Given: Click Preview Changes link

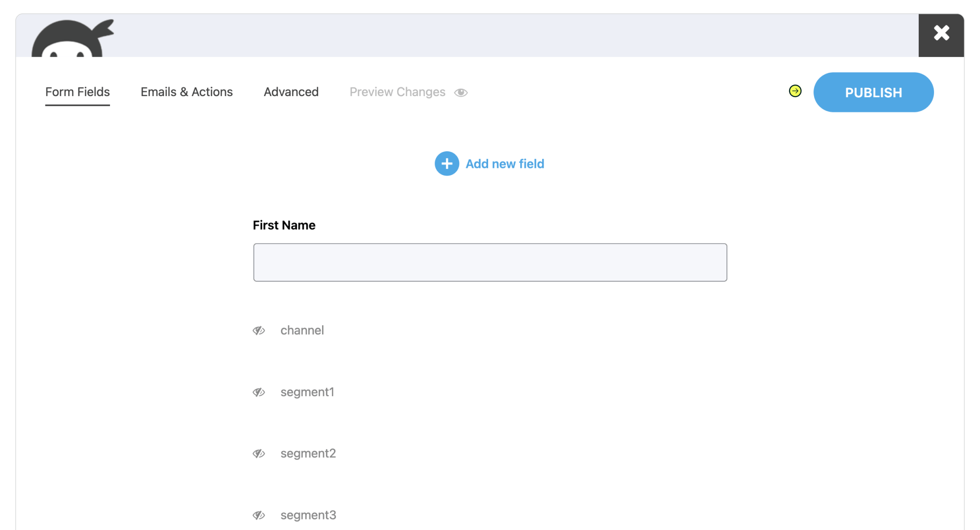Looking at the screenshot, I should [397, 92].
